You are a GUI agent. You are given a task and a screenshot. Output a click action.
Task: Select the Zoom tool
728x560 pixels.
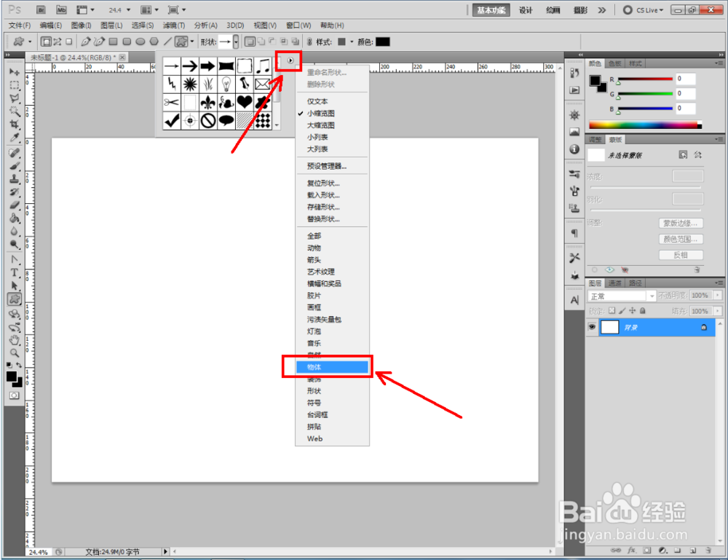pos(15,353)
